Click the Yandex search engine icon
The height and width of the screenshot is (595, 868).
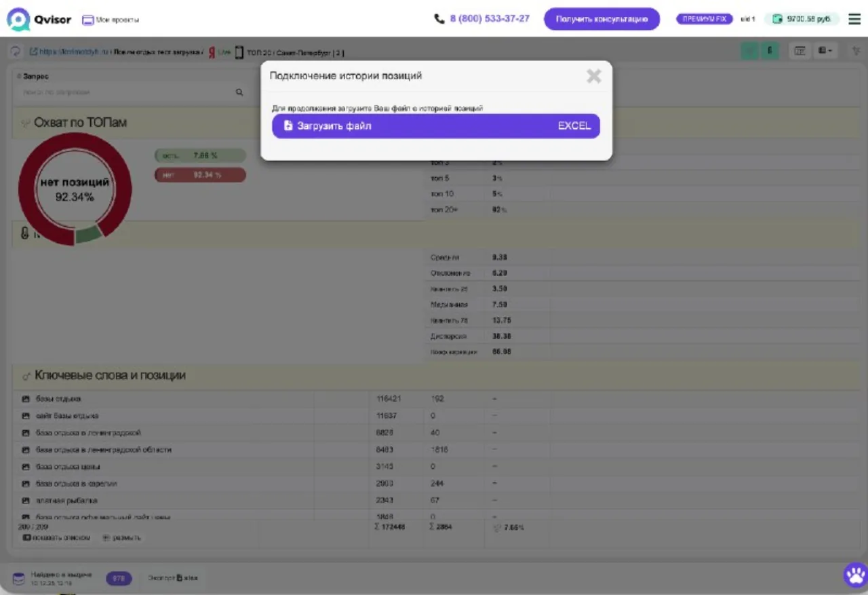[212, 52]
